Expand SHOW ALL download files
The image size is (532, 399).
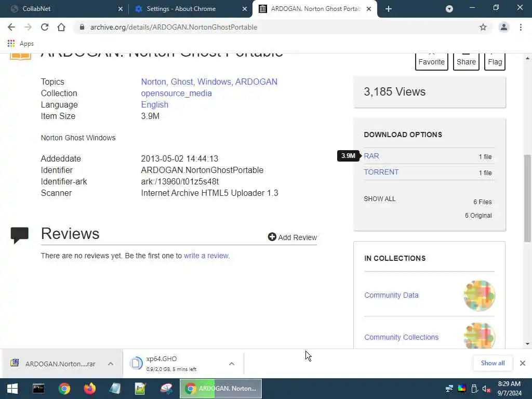click(379, 199)
